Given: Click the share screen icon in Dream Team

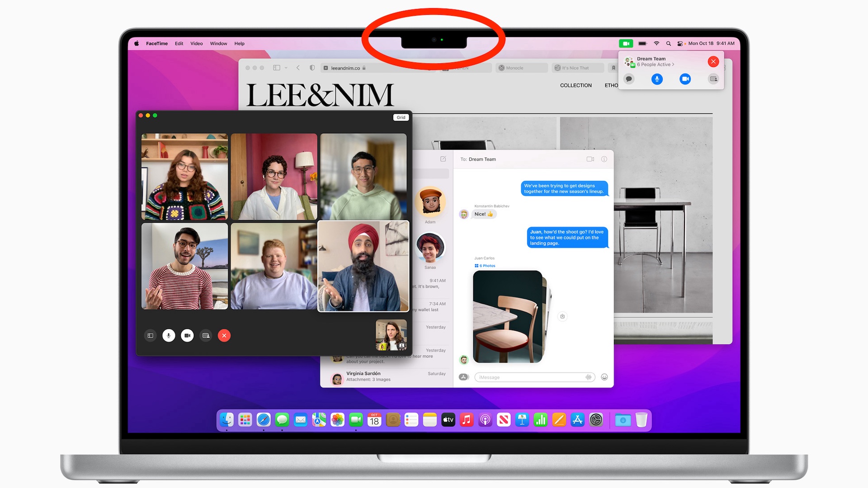Looking at the screenshot, I should click(x=713, y=79).
